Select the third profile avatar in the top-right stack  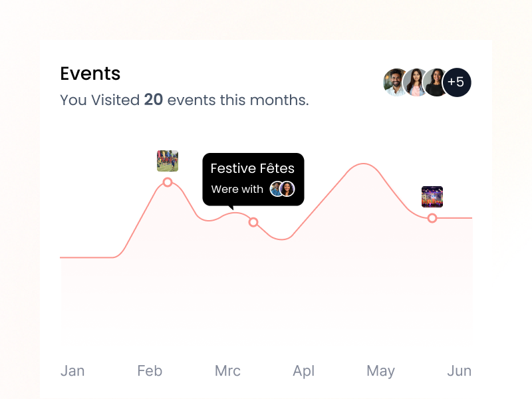(x=437, y=82)
